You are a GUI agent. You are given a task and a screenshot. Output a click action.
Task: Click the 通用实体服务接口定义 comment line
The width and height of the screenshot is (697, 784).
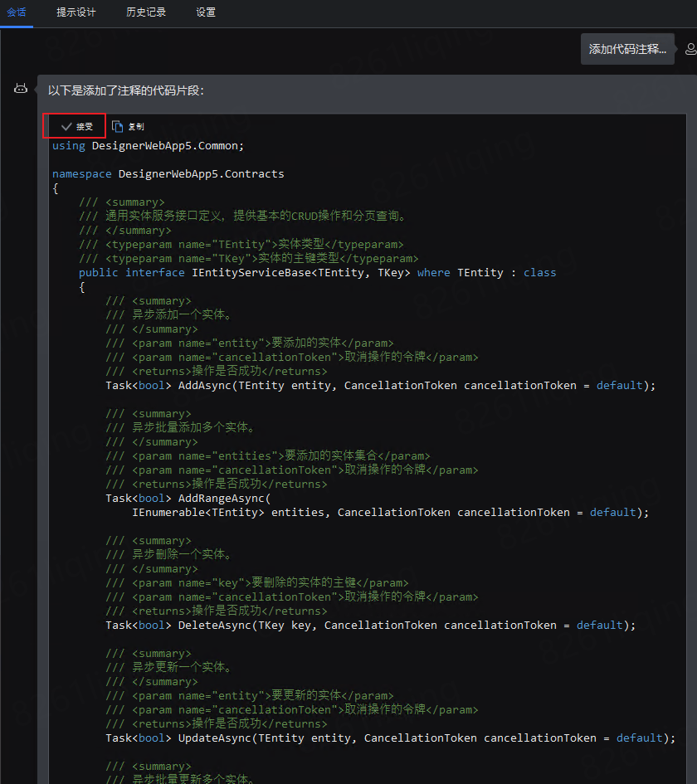(x=243, y=216)
